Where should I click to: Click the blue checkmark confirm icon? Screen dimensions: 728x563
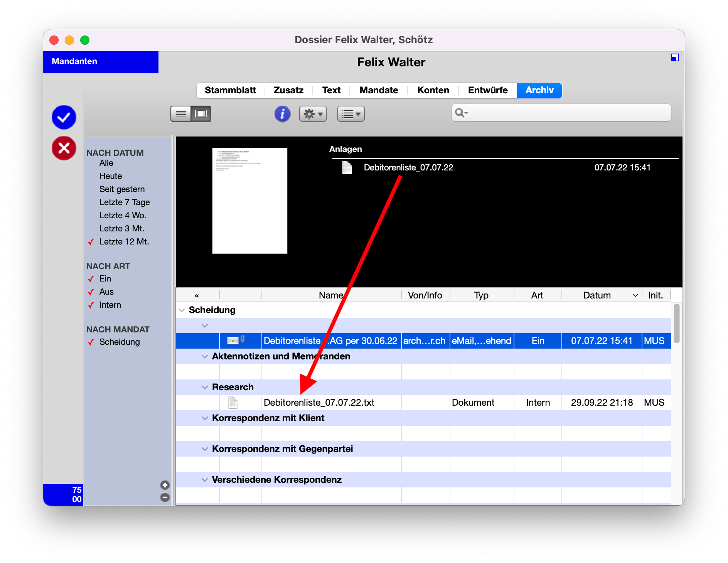click(64, 117)
